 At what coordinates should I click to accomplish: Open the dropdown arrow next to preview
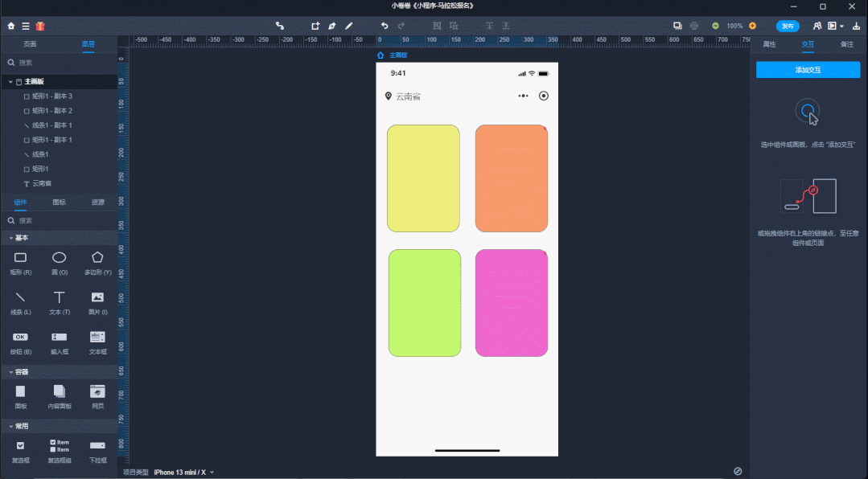[x=841, y=26]
